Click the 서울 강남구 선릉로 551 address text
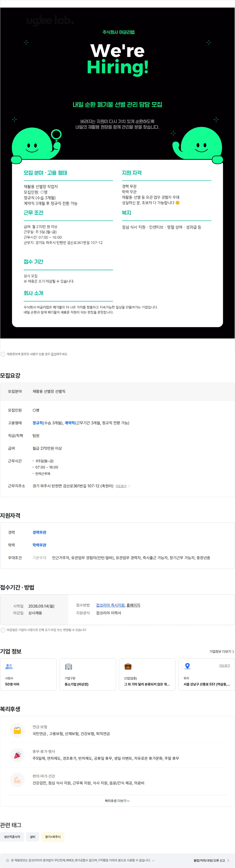This screenshot has height=868, width=235. point(207,684)
